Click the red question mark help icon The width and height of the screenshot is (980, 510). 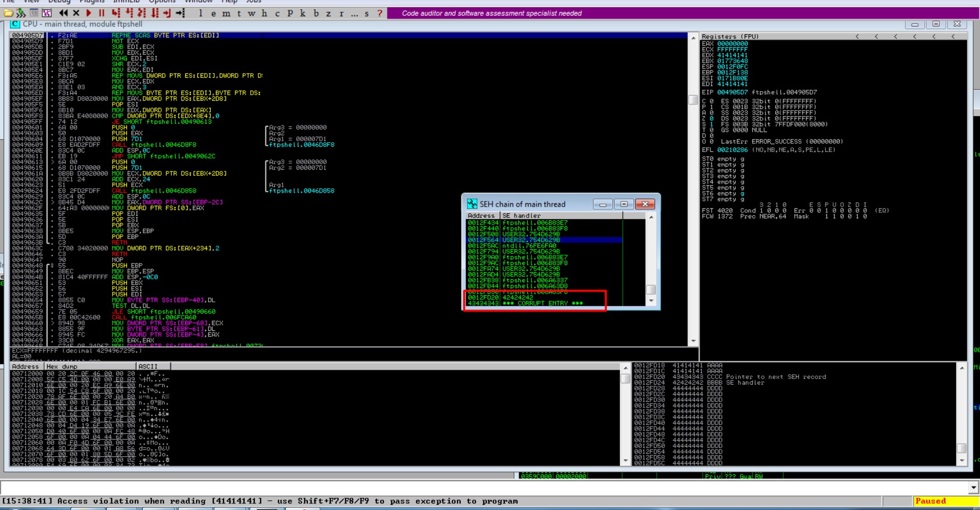pos(380,13)
